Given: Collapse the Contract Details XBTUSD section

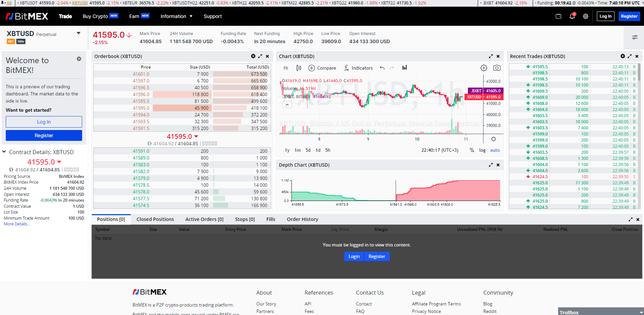Looking at the screenshot, I should (4, 152).
